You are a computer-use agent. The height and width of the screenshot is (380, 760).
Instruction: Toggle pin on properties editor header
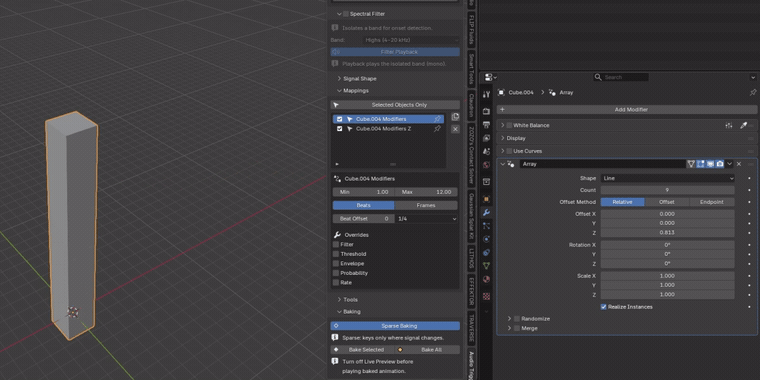coord(753,92)
